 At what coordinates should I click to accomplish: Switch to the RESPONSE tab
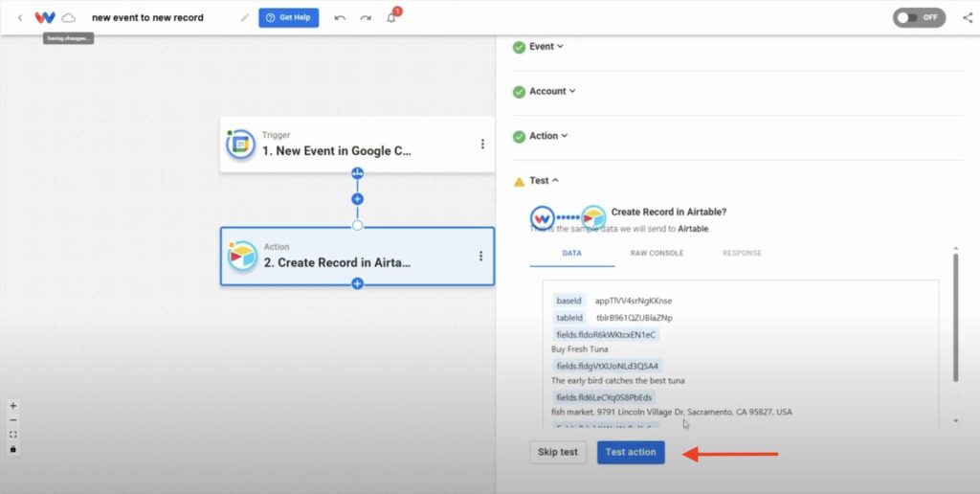742,254
